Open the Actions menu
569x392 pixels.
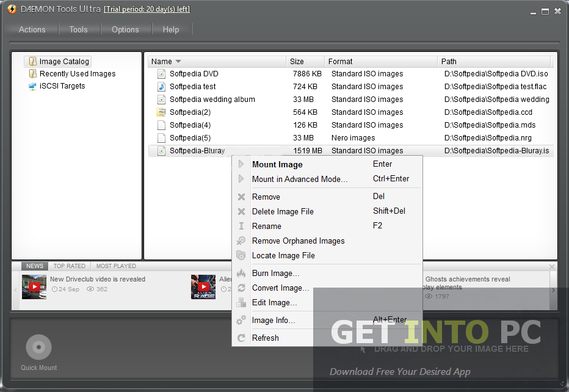point(32,29)
